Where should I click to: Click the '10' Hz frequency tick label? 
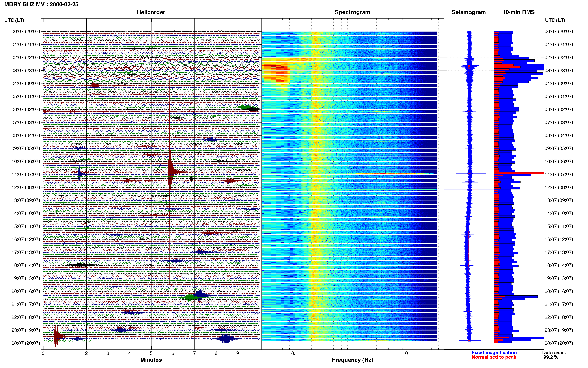tap(405, 353)
